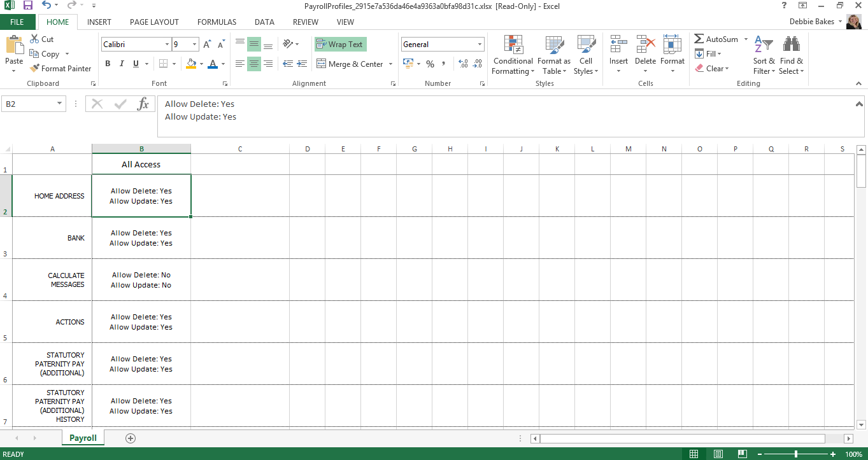This screenshot has height=460, width=868.
Task: Save the workbook with the floppy disk icon
Action: [x=28, y=6]
